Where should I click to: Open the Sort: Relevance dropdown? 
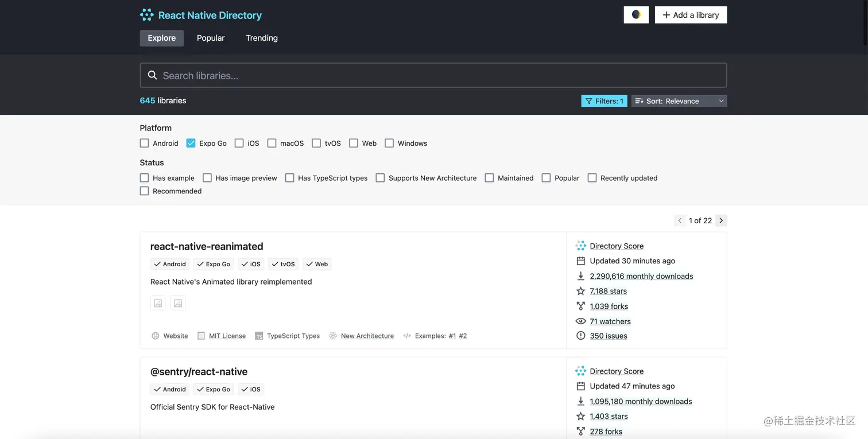pyautogui.click(x=679, y=101)
